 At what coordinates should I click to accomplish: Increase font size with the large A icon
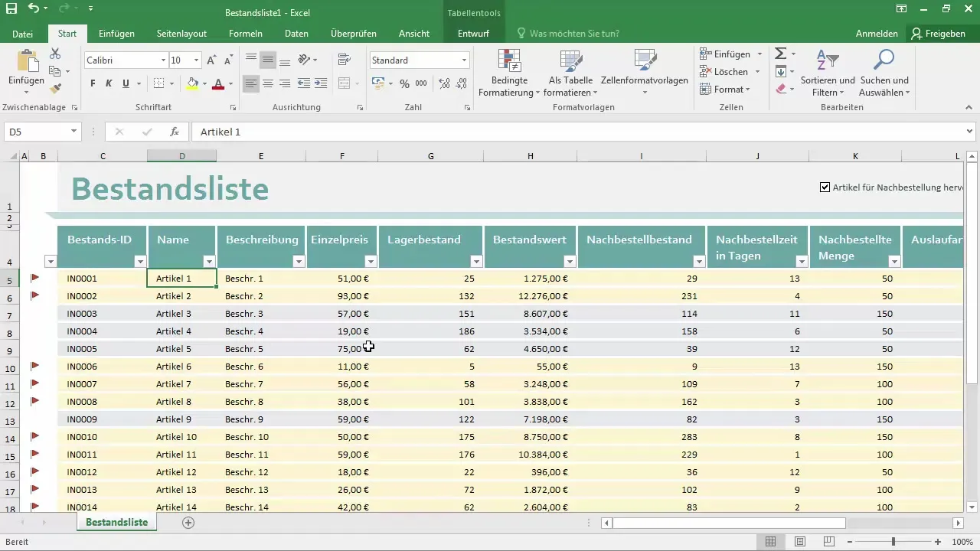pos(211,60)
